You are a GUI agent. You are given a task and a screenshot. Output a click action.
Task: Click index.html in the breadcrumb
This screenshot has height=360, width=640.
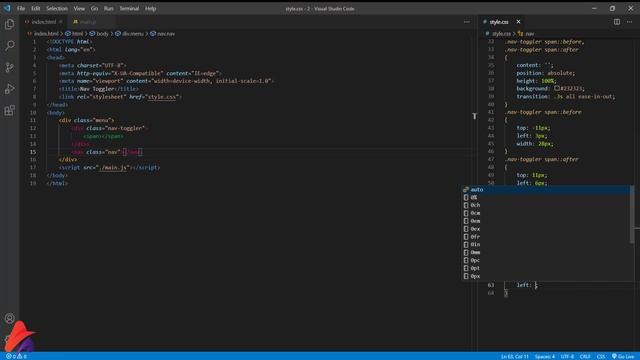pyautogui.click(x=46, y=34)
